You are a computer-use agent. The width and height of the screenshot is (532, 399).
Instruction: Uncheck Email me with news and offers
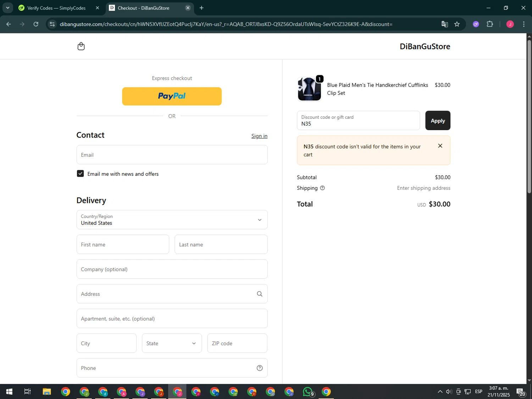coord(81,173)
